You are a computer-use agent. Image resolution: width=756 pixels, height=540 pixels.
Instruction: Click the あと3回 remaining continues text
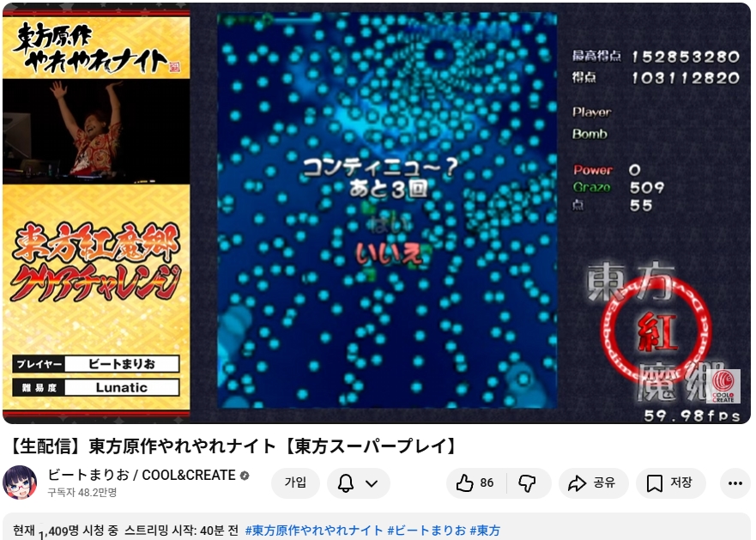389,189
